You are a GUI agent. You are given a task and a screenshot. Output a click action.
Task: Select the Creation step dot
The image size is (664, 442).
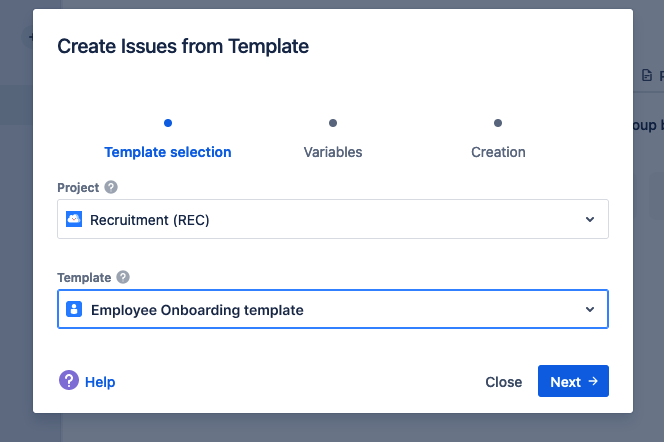click(498, 123)
